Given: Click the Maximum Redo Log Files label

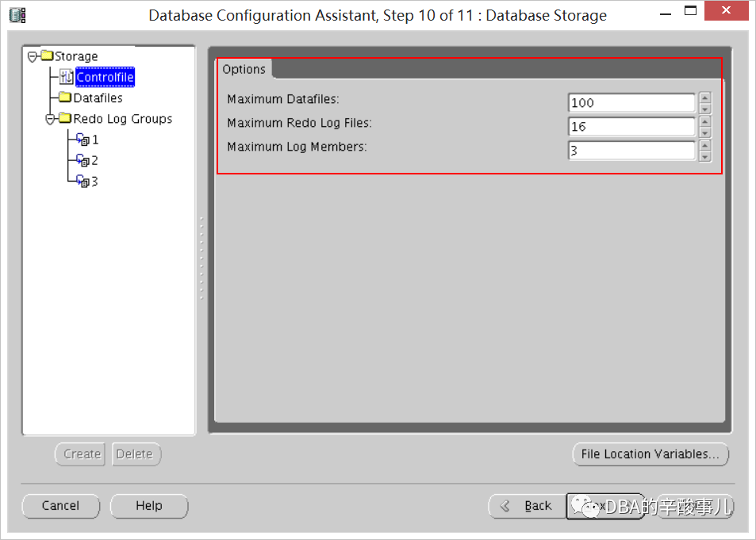Looking at the screenshot, I should [x=299, y=123].
